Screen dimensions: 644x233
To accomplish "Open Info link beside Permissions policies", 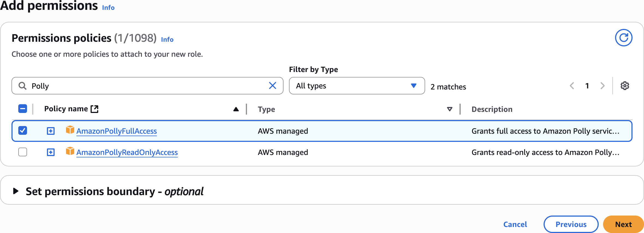I will [167, 40].
